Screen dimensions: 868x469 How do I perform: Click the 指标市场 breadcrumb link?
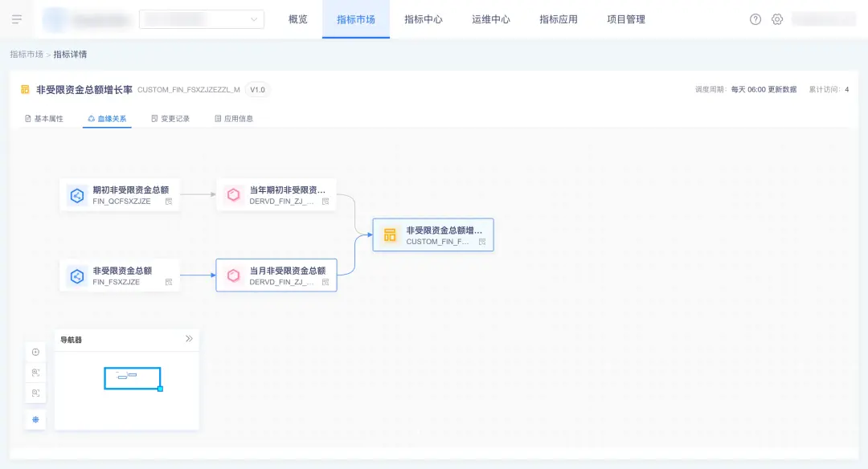[x=27, y=55]
